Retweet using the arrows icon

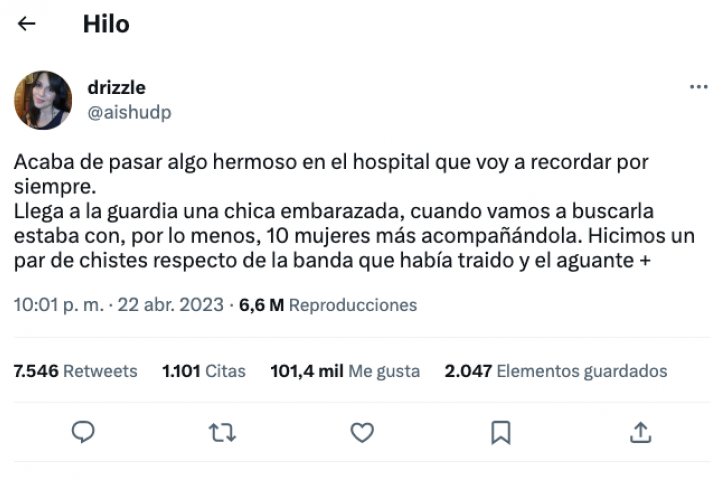(x=222, y=433)
